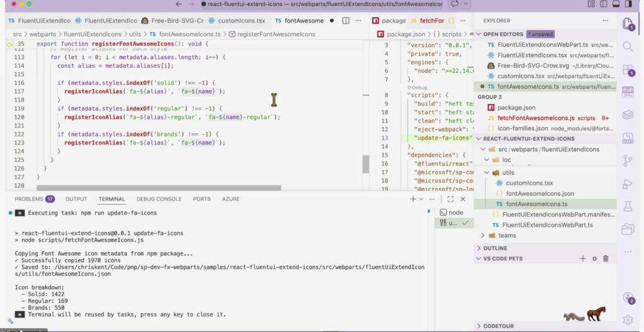Open the Accounts icon with badge

click(627, 297)
